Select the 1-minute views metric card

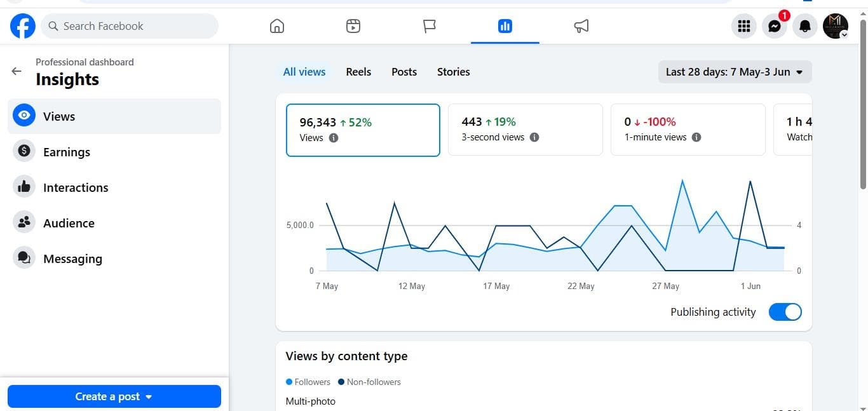(688, 130)
